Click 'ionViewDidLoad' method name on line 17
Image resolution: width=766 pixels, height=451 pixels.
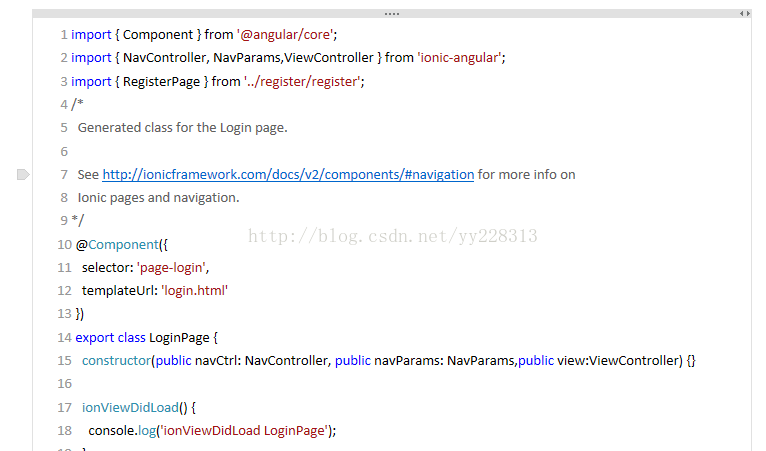[130, 408]
